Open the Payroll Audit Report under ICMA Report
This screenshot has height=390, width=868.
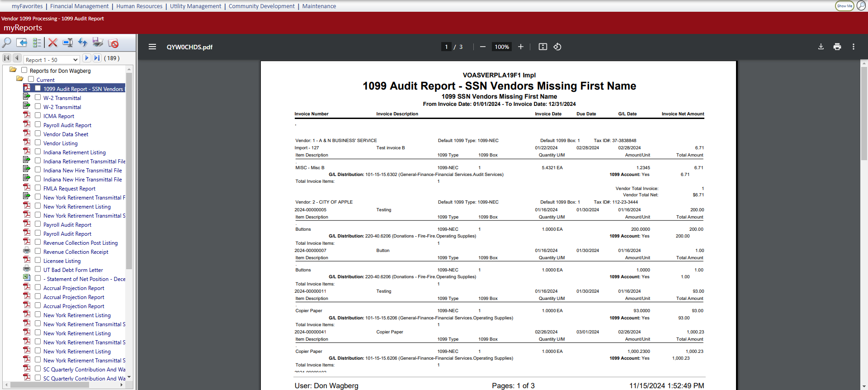(67, 125)
